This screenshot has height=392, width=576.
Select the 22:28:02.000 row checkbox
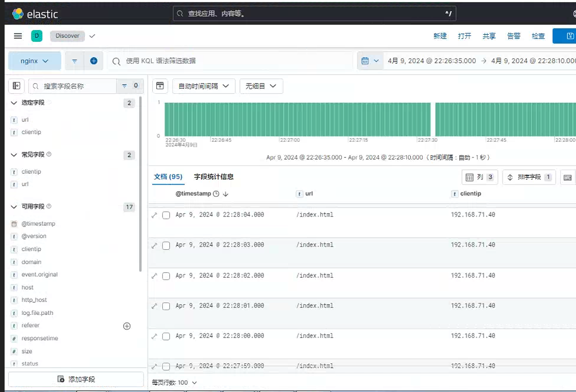pos(166,276)
